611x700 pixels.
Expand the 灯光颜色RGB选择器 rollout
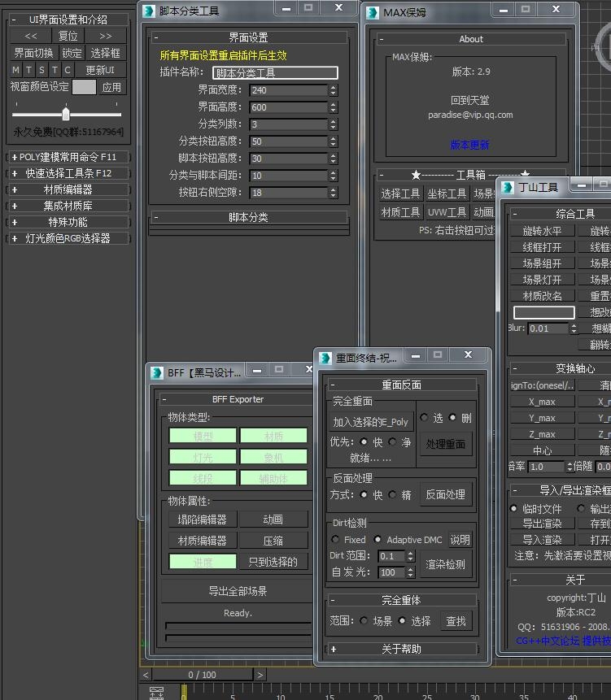pos(68,238)
